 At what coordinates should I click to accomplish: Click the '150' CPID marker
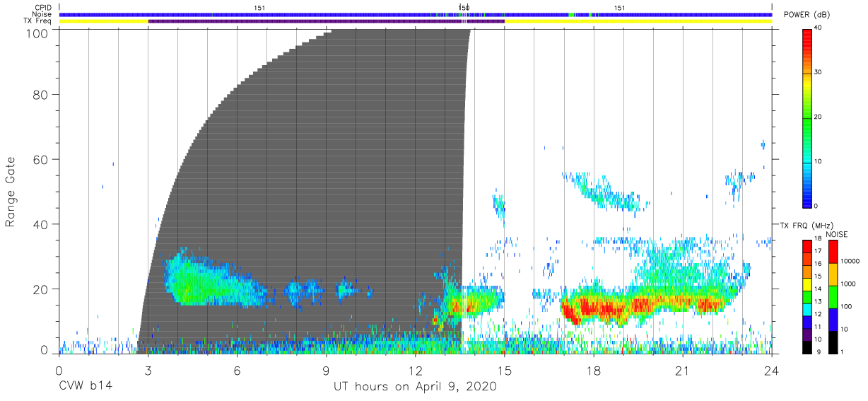(464, 8)
